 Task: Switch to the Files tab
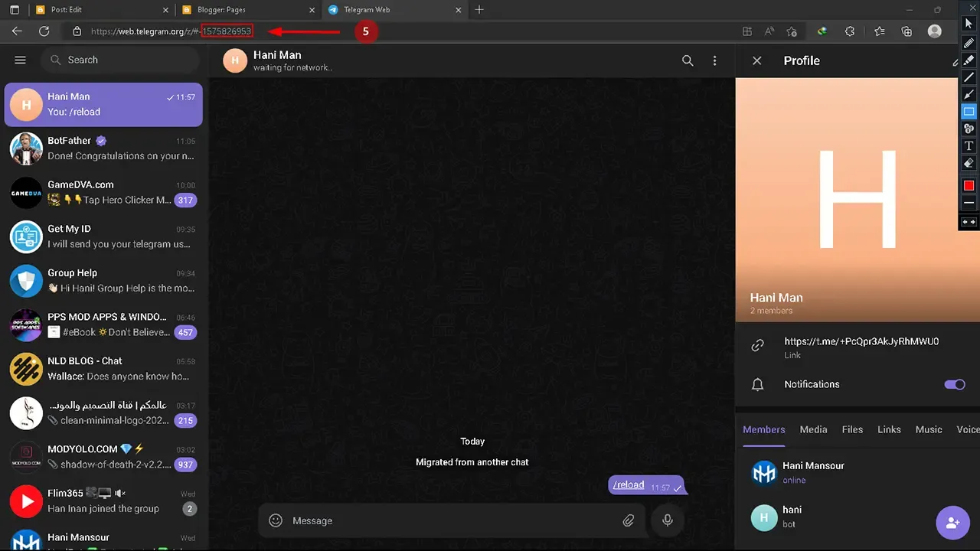pos(852,429)
